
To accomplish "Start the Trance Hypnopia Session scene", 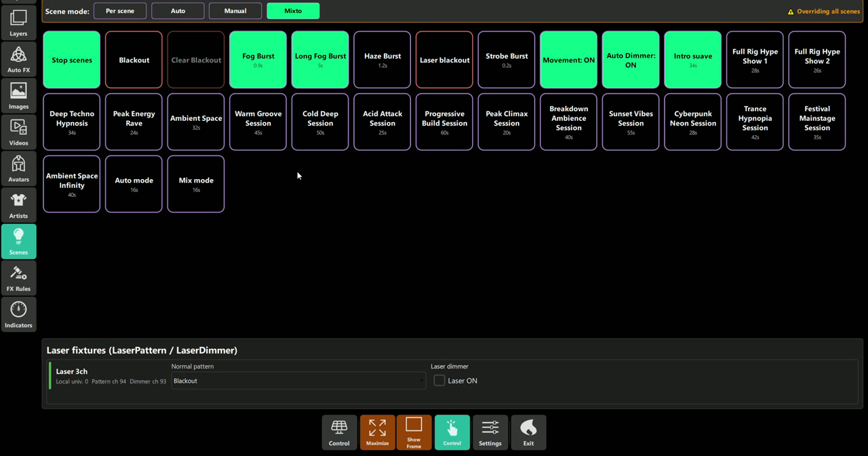I will [755, 122].
